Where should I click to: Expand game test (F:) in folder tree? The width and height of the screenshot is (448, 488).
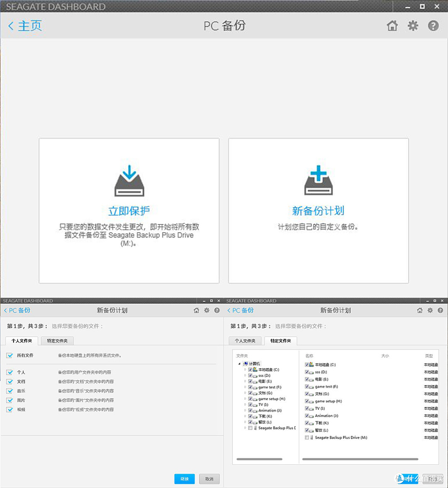[245, 387]
